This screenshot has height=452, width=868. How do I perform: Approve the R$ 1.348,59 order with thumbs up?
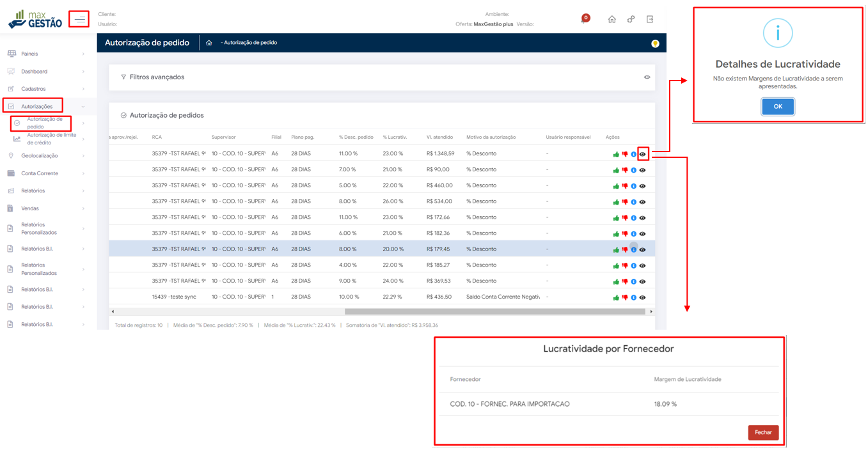[616, 154]
